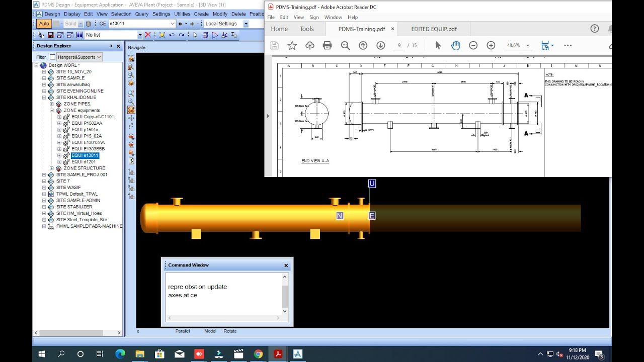The height and width of the screenshot is (362, 644).
Task: Open the No list dropdown
Action: [x=140, y=35]
